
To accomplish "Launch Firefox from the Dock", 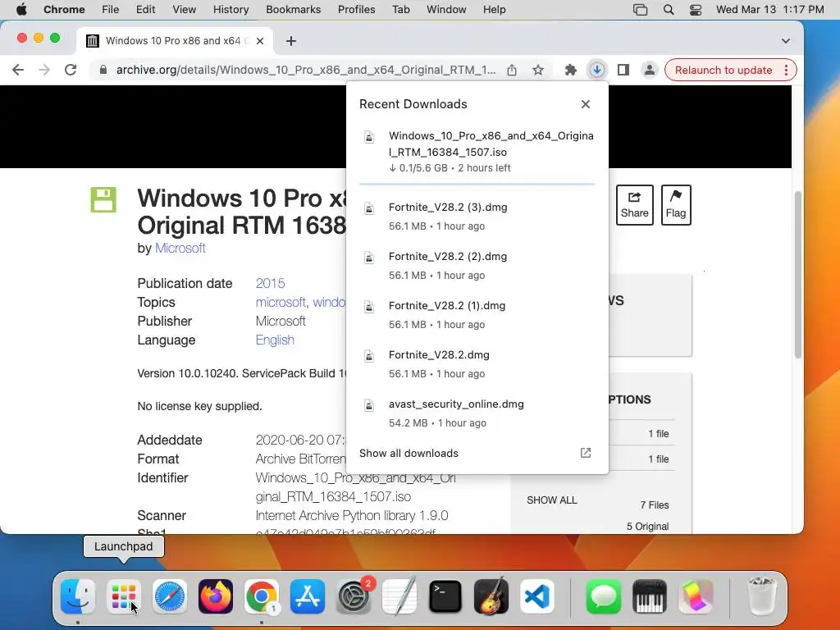I will click(x=216, y=596).
